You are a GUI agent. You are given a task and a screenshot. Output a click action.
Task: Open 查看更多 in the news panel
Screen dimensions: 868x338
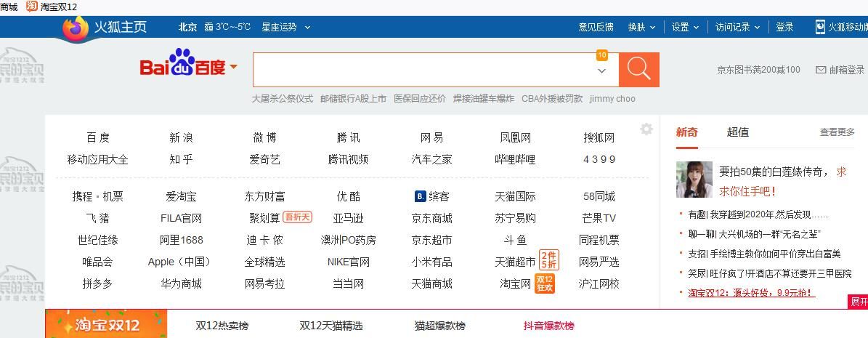point(837,132)
